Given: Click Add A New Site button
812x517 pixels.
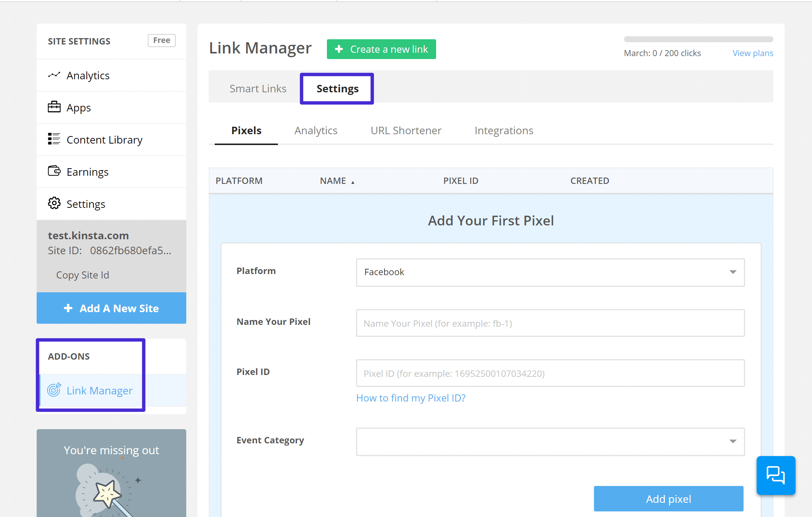Looking at the screenshot, I should pos(112,308).
